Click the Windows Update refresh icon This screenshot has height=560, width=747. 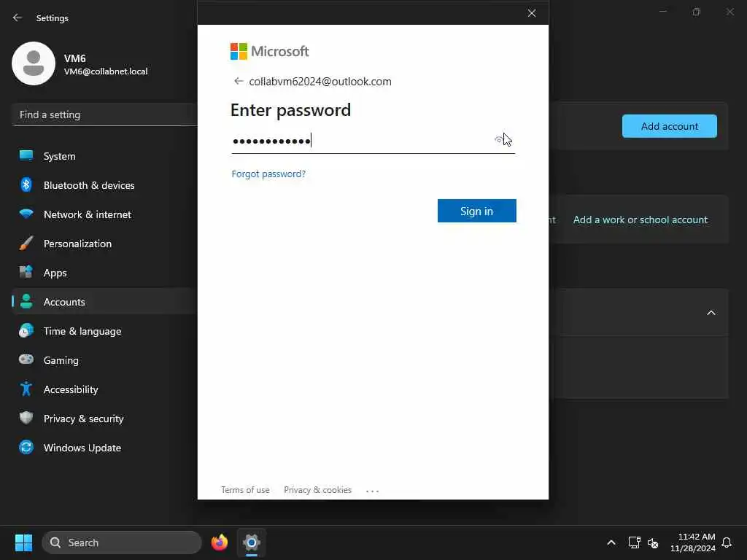click(x=26, y=447)
